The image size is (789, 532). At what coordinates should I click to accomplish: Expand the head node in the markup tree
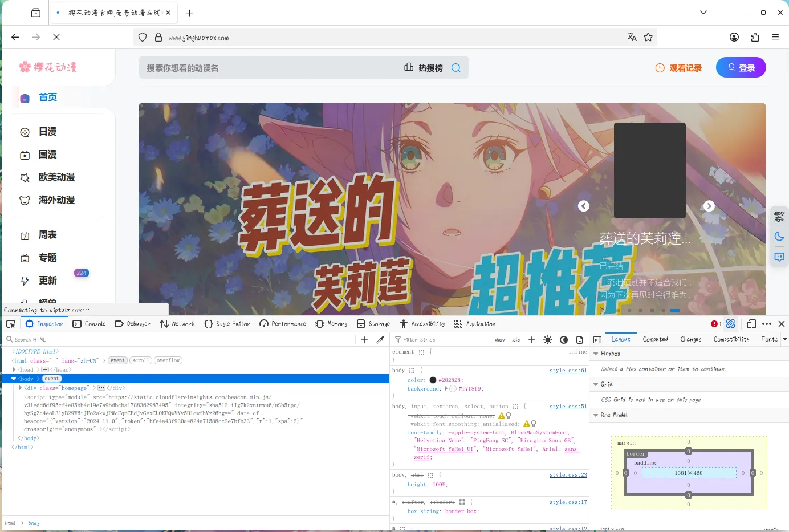point(14,369)
